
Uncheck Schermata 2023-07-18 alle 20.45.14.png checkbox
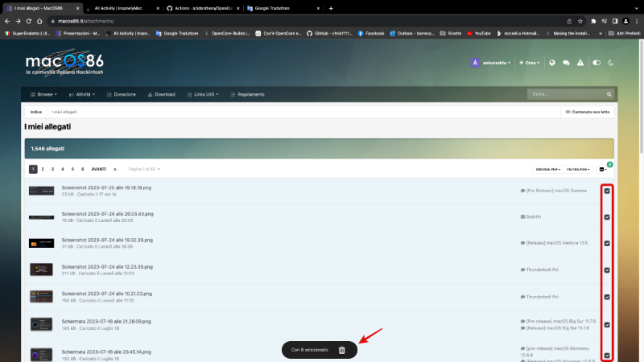click(607, 356)
